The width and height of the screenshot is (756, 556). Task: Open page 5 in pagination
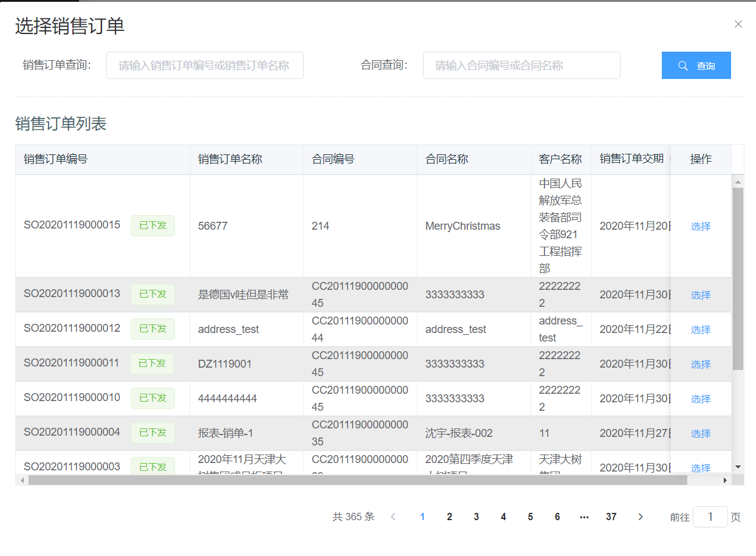point(530,517)
